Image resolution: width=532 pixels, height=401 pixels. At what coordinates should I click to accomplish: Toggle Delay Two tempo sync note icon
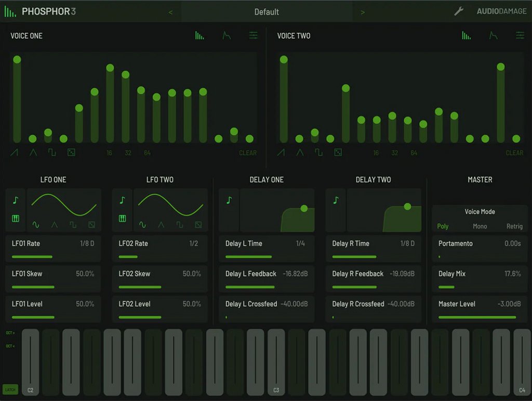(336, 200)
